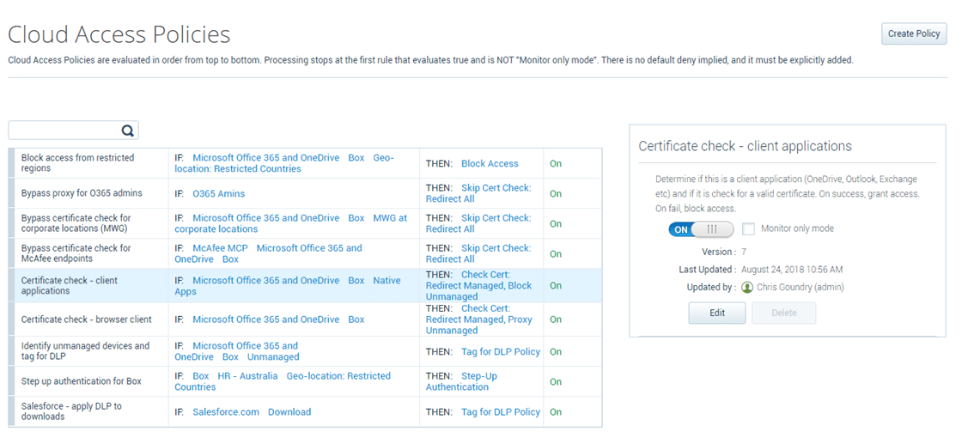
Task: Select Certificate check - client applications row
Action: click(x=306, y=285)
